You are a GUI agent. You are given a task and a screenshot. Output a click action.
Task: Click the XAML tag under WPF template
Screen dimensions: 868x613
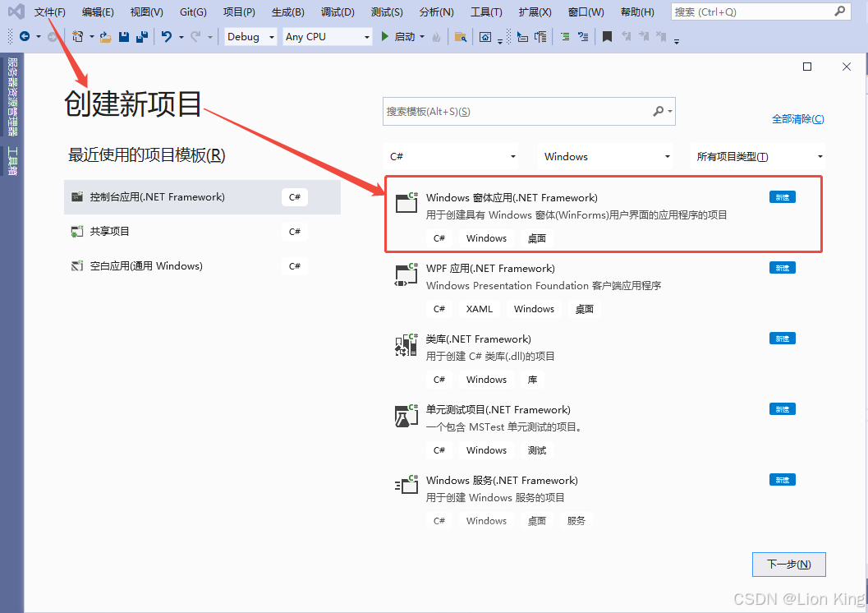[x=479, y=309]
